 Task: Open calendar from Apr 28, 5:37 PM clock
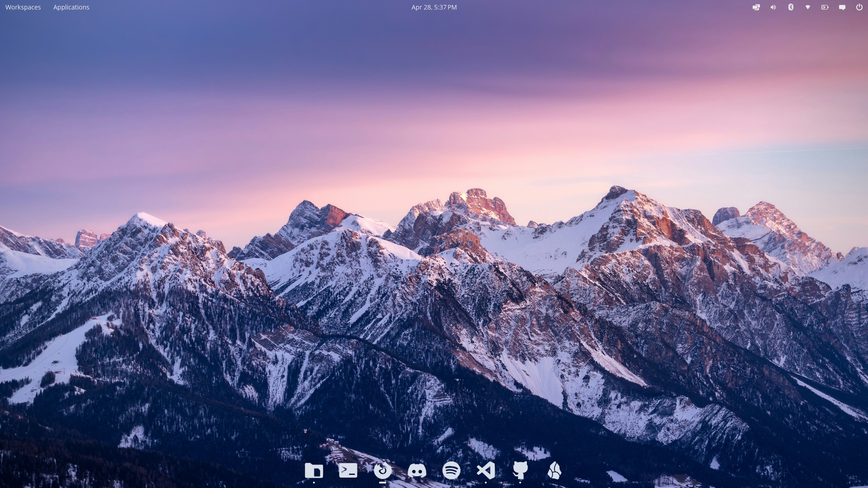click(x=434, y=7)
